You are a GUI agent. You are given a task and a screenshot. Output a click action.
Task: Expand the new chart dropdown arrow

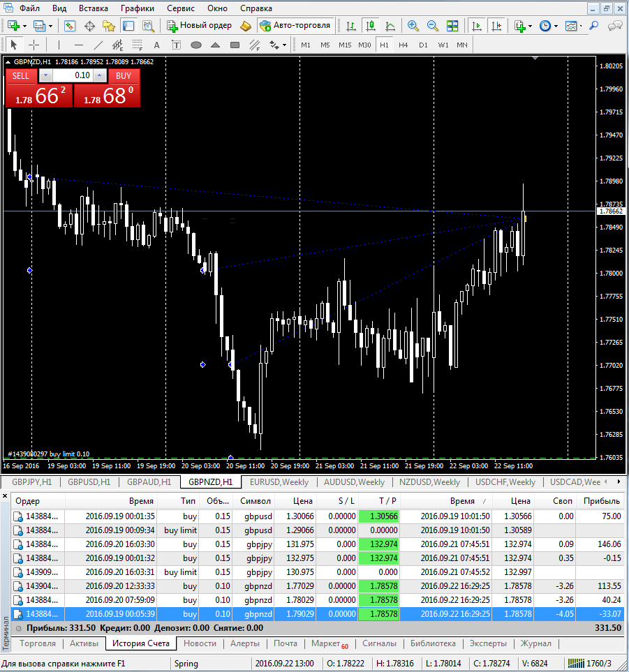tap(24, 26)
